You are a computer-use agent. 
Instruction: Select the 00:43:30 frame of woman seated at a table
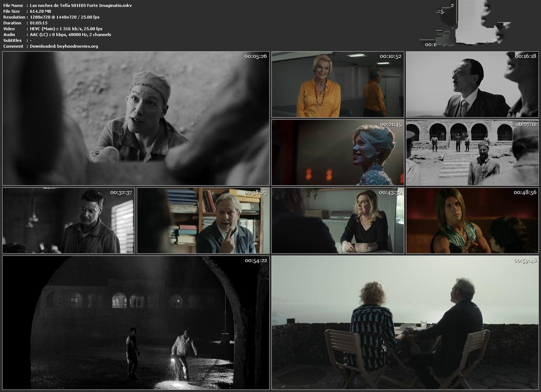tap(338, 221)
